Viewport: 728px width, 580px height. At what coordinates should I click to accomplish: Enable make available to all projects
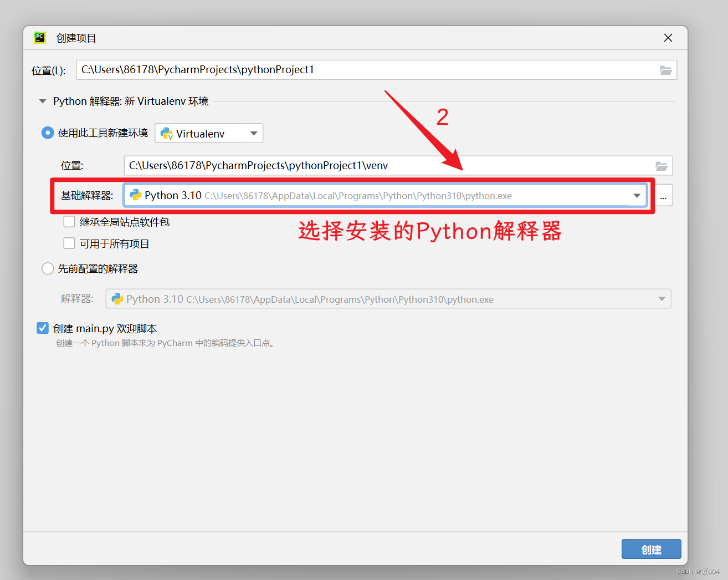click(69, 243)
